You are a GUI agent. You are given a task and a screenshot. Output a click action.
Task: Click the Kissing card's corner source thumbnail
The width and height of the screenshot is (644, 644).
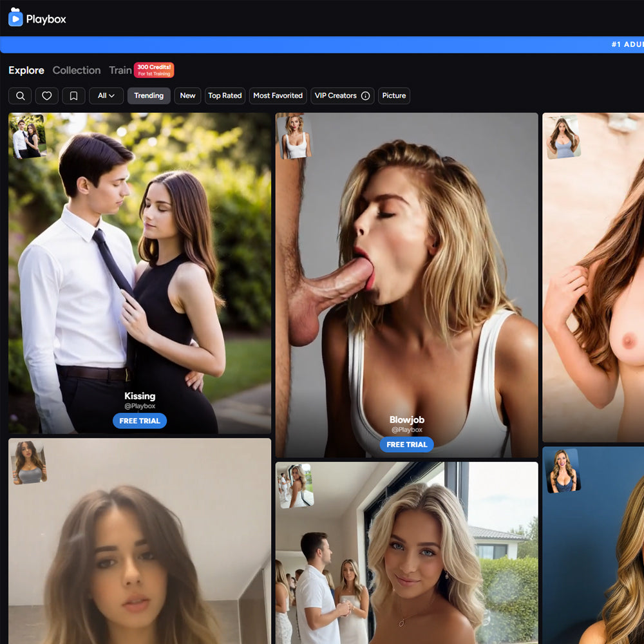pos(28,136)
